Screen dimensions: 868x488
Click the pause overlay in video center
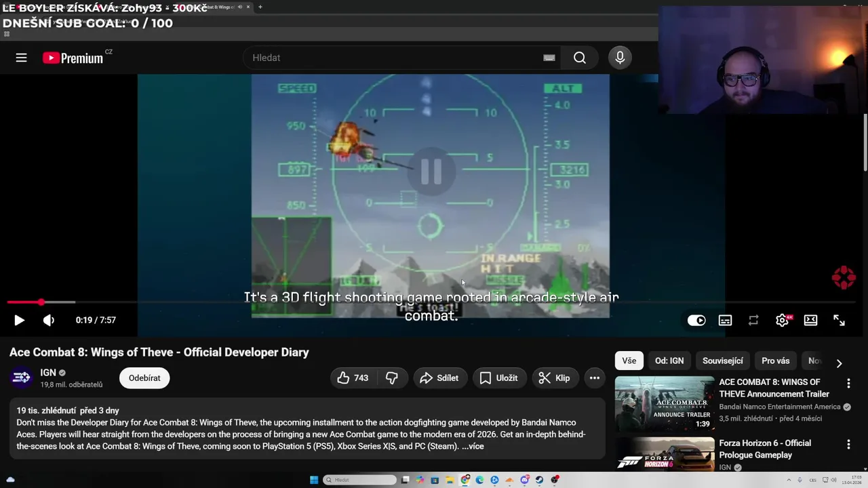click(x=431, y=172)
